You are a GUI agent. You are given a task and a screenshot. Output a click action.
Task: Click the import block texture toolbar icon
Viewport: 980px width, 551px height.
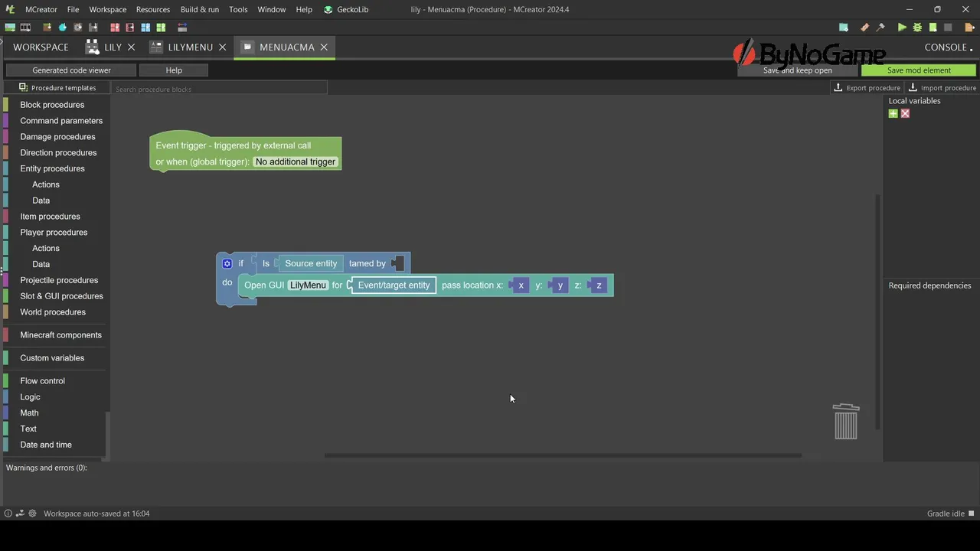click(47, 28)
